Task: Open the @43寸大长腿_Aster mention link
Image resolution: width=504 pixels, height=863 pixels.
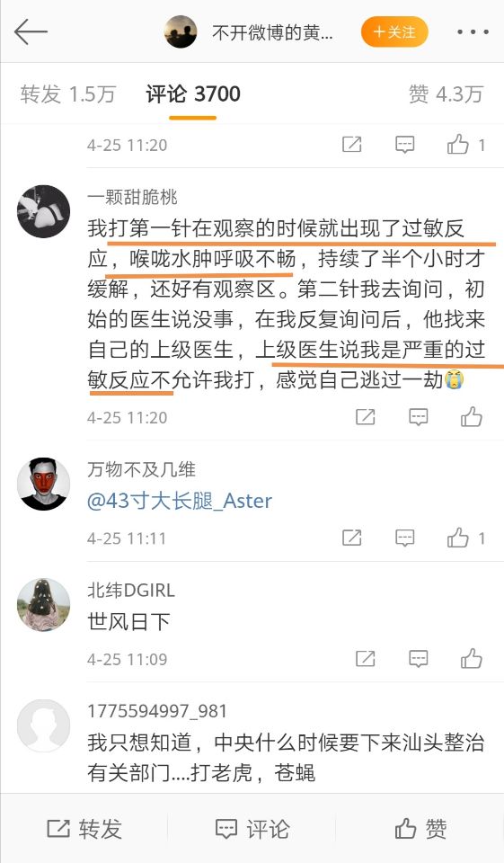Action: coord(180,501)
